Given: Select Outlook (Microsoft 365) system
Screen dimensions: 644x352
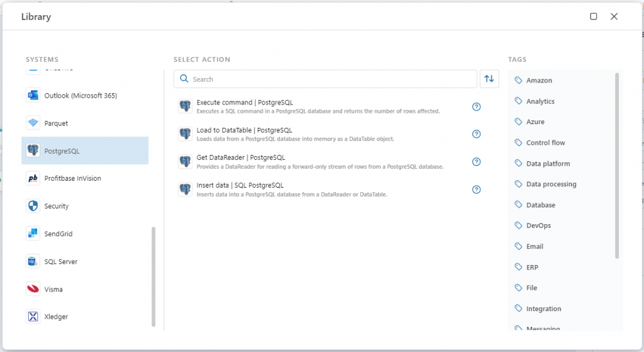Looking at the screenshot, I should coord(80,96).
